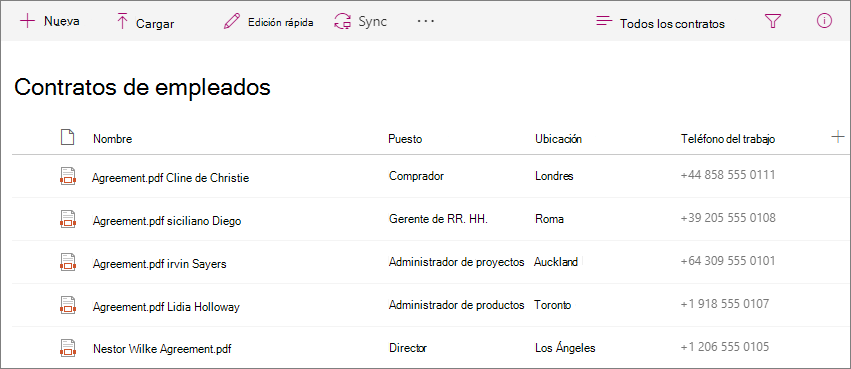The width and height of the screenshot is (851, 369).
Task: Open the more options ellipsis menu
Action: click(426, 21)
